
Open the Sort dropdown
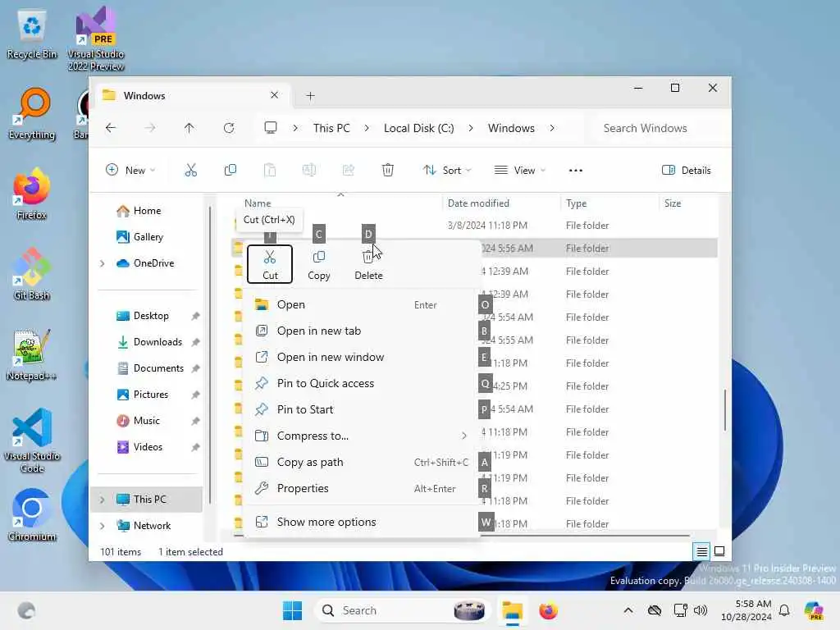[447, 171]
